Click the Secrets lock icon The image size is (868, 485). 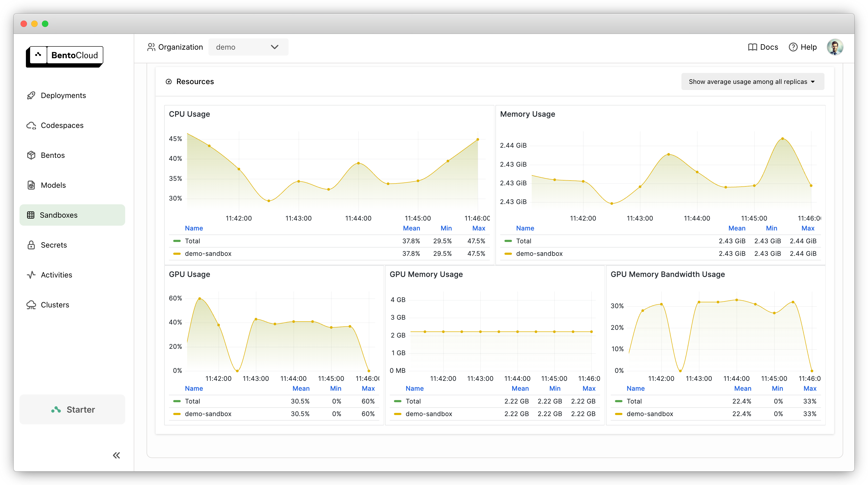pos(31,245)
